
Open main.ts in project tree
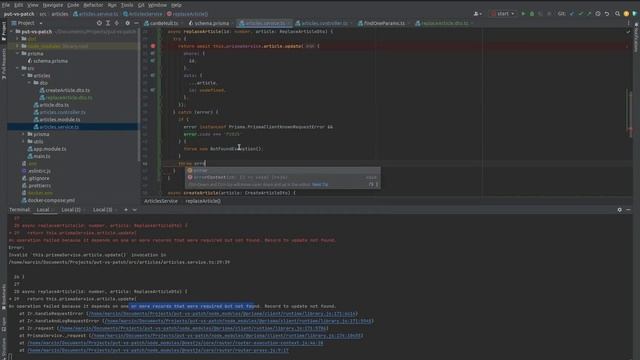(39, 156)
